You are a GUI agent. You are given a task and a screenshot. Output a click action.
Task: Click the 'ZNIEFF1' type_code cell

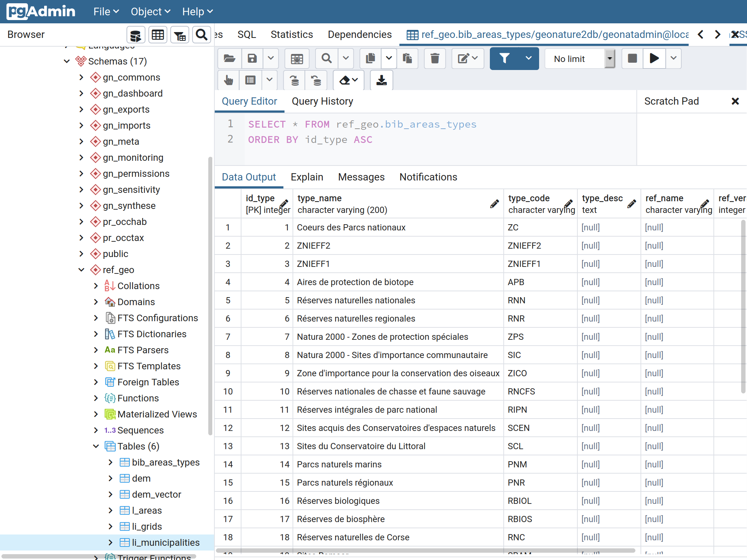541,264
